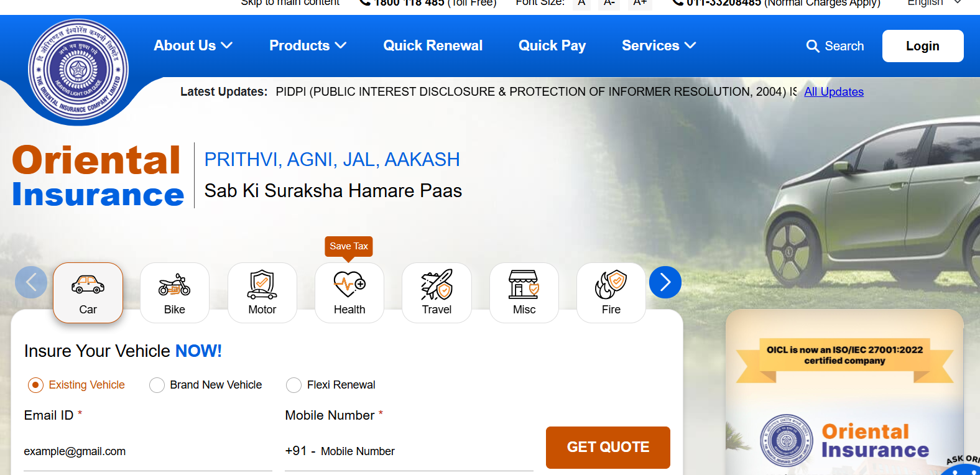Viewport: 980px width, 475px height.
Task: Show next insurance categories with right arrow
Action: coord(665,282)
